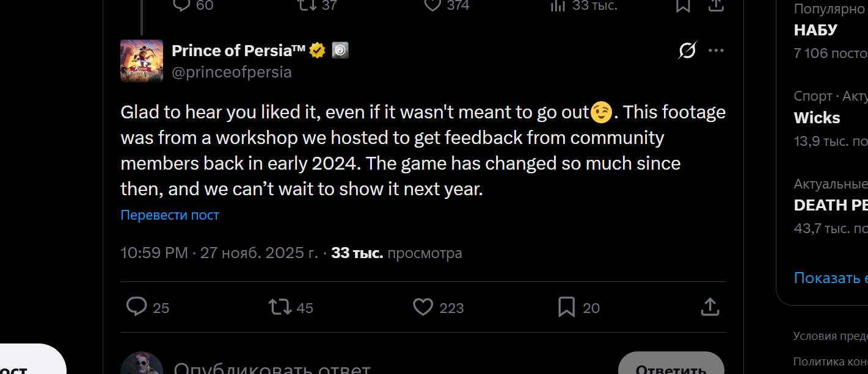Viewport: 868px width, 374px height.
Task: Click the verified badge next to Prince of Persia
Action: (x=316, y=50)
